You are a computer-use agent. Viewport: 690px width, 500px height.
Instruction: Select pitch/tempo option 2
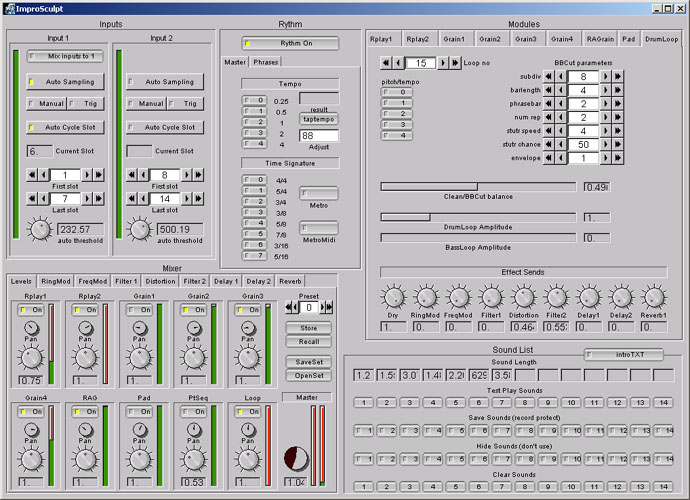click(396, 114)
